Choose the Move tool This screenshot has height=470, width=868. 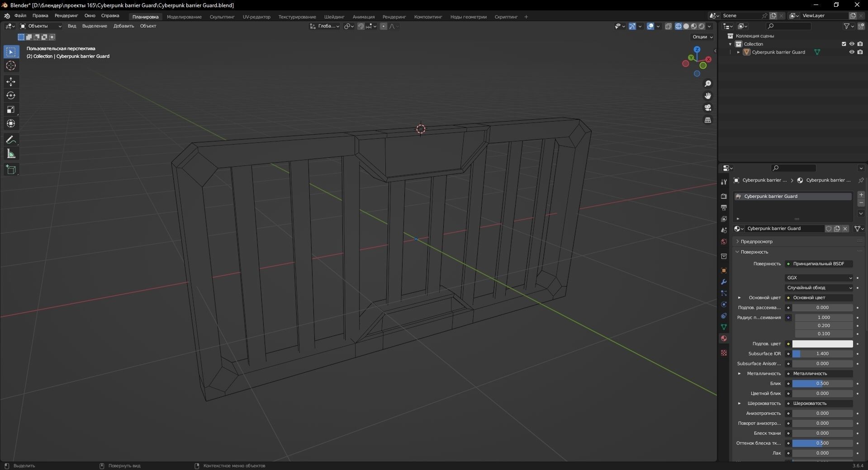(11, 82)
